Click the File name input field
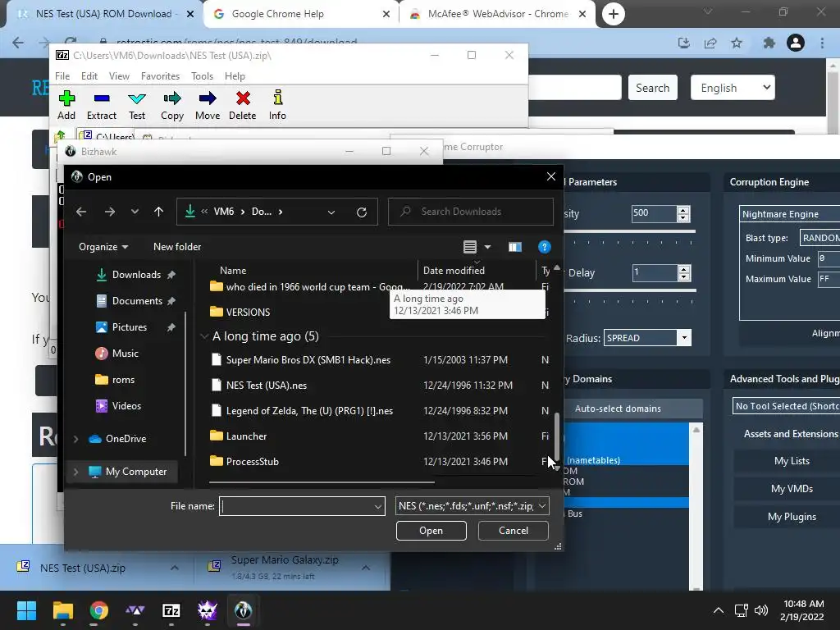The width and height of the screenshot is (840, 630). click(296, 506)
